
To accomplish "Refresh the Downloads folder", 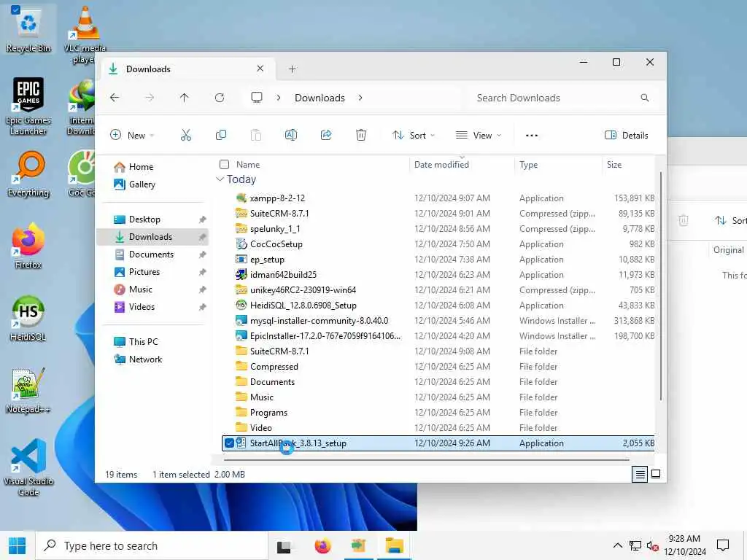I will [x=219, y=98].
